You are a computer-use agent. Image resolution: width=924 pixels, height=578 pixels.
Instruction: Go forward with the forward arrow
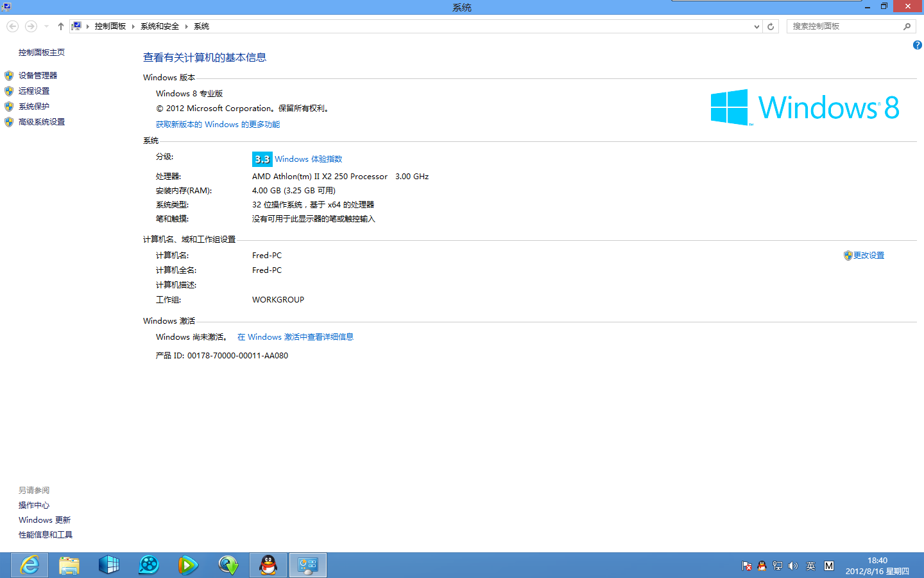[31, 26]
